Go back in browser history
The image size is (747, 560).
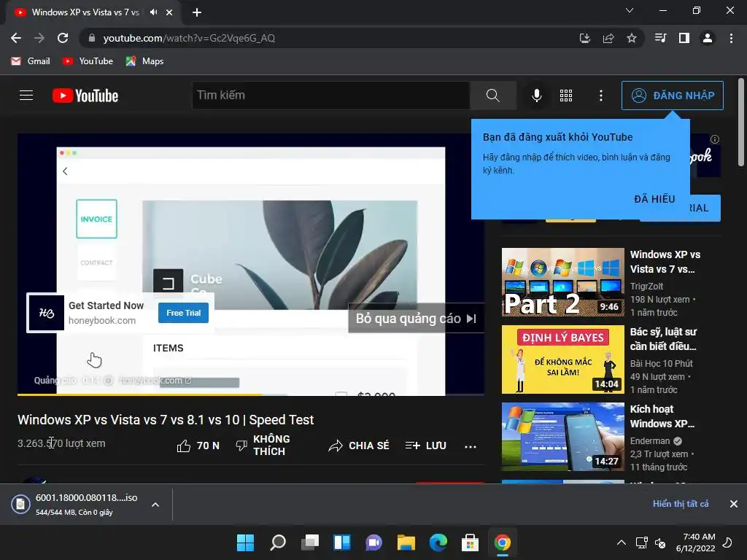coord(16,38)
